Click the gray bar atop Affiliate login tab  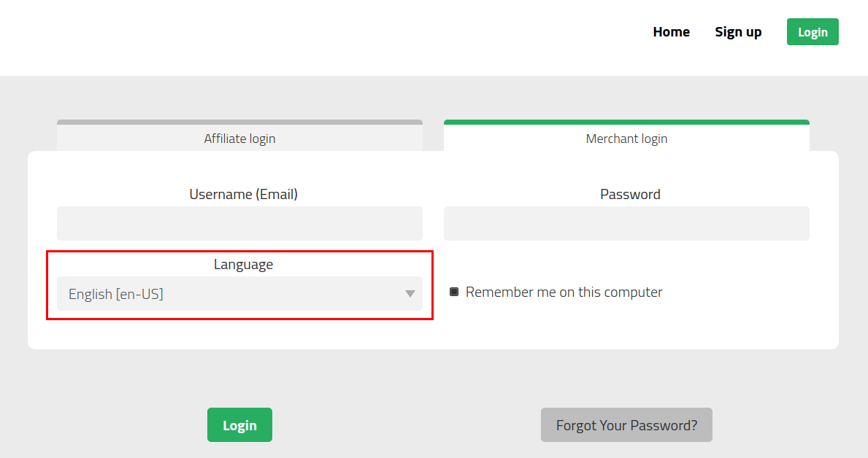point(239,122)
